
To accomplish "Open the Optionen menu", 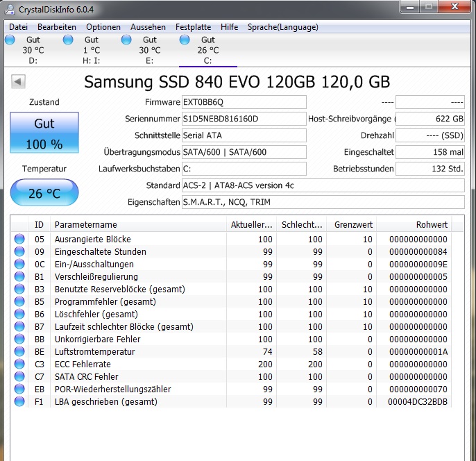I will 103,27.
